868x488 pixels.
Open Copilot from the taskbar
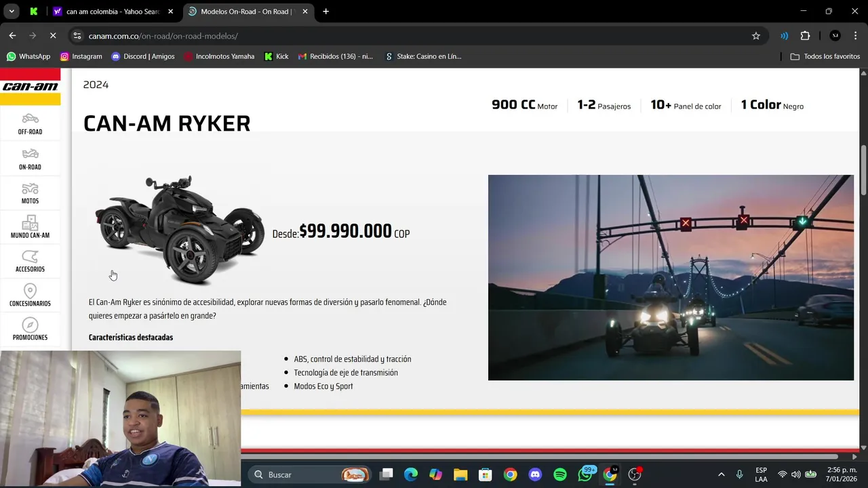pos(435,474)
